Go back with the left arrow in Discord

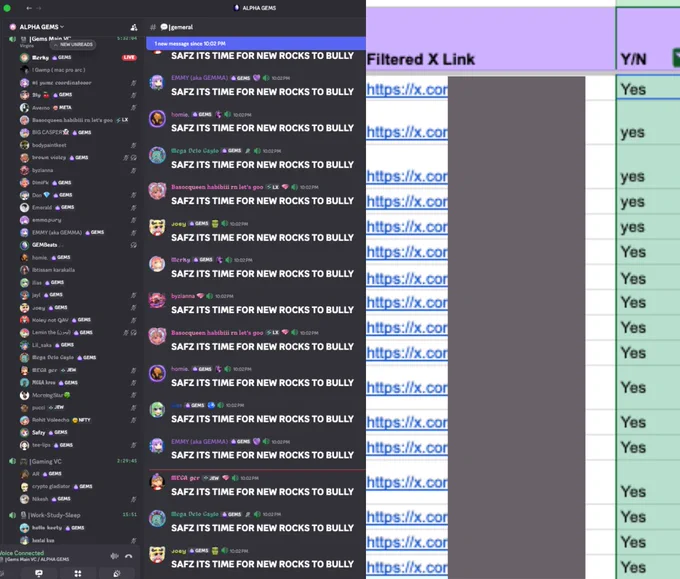point(29,8)
